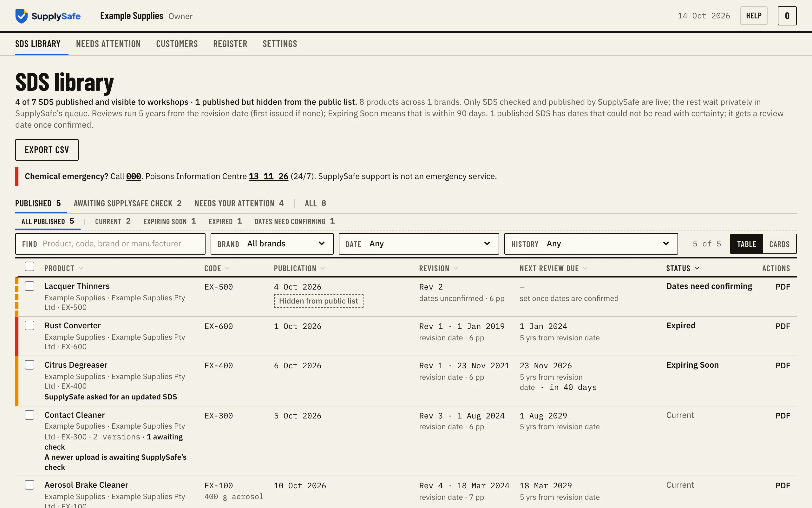Open PDF for Rust Converter

click(783, 326)
